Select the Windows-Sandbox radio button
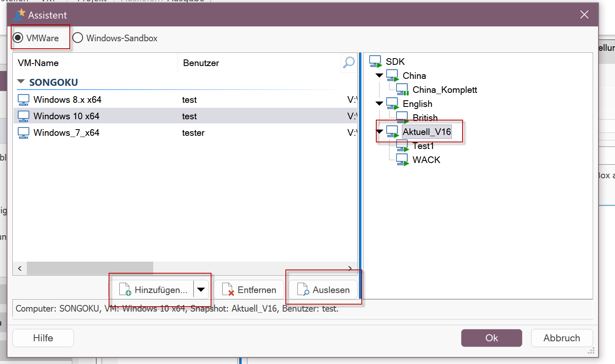Image resolution: width=615 pixels, height=364 pixels. (78, 38)
